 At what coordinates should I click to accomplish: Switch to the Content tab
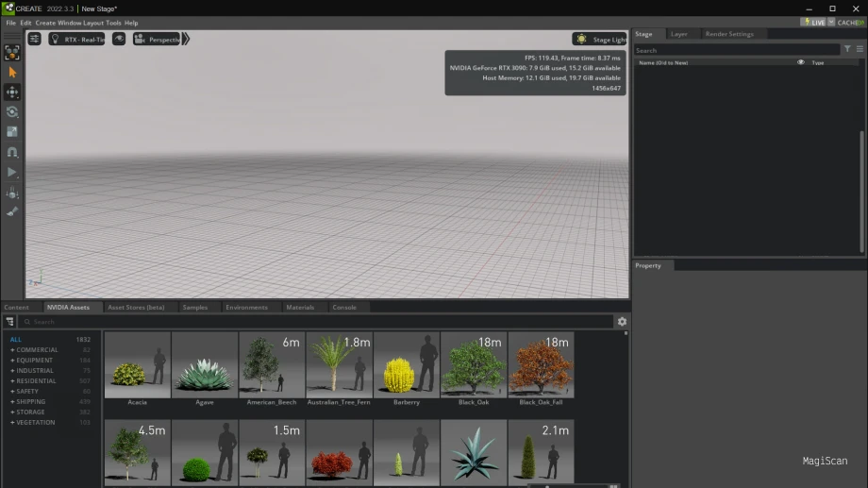(17, 307)
